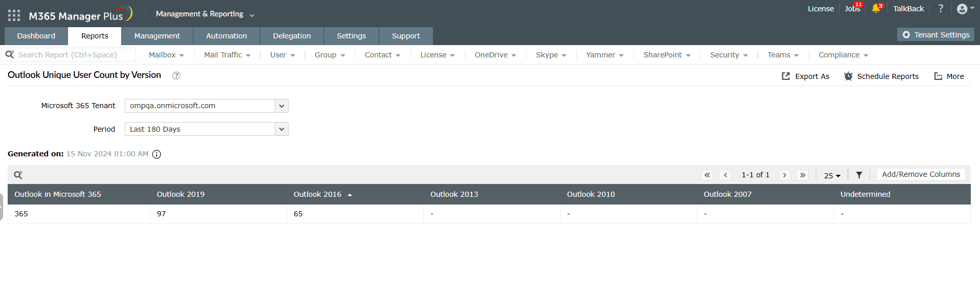Expand the Teams reports menu
980x306 pixels.
(x=783, y=55)
